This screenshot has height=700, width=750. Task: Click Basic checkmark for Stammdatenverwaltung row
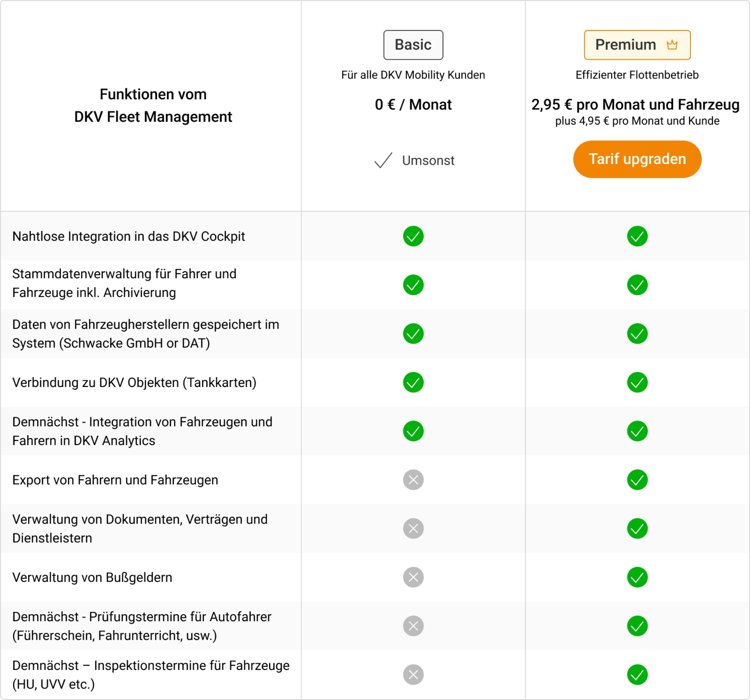point(413,285)
